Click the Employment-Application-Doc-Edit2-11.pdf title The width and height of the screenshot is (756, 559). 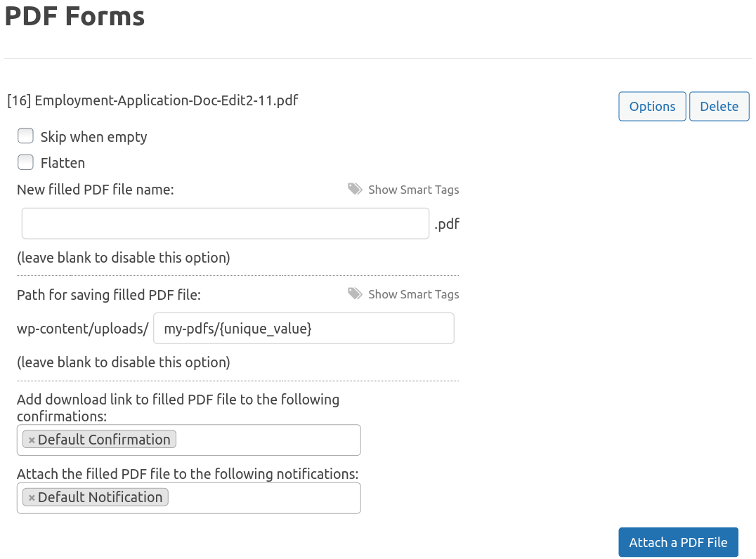152,100
